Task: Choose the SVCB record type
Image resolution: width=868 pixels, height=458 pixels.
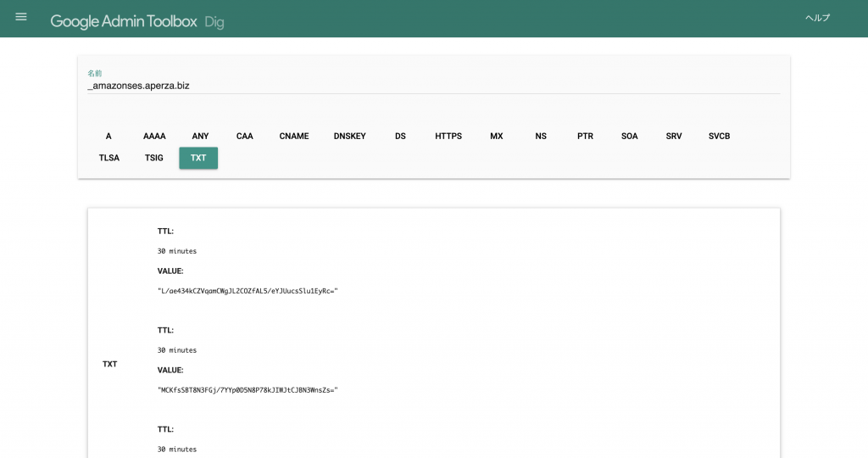Action: (x=719, y=136)
